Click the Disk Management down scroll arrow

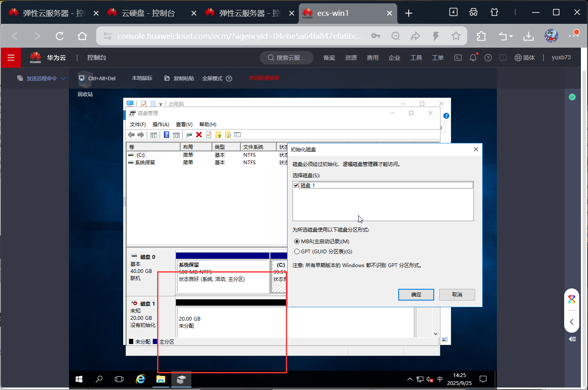click(436, 334)
